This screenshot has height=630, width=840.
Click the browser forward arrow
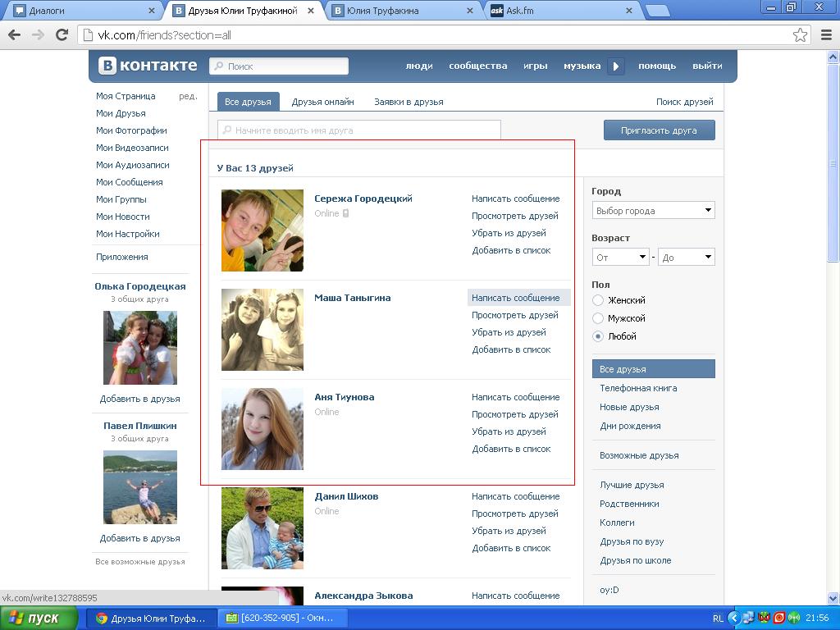(38, 35)
